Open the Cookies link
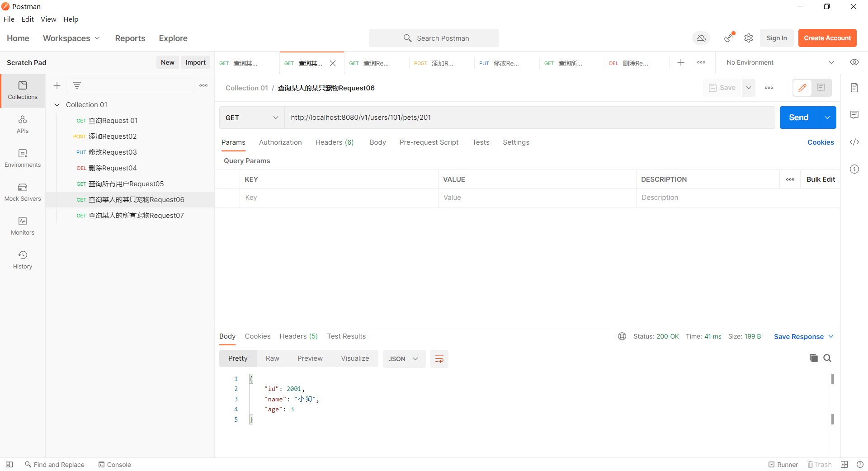The height and width of the screenshot is (471, 868). tap(821, 142)
